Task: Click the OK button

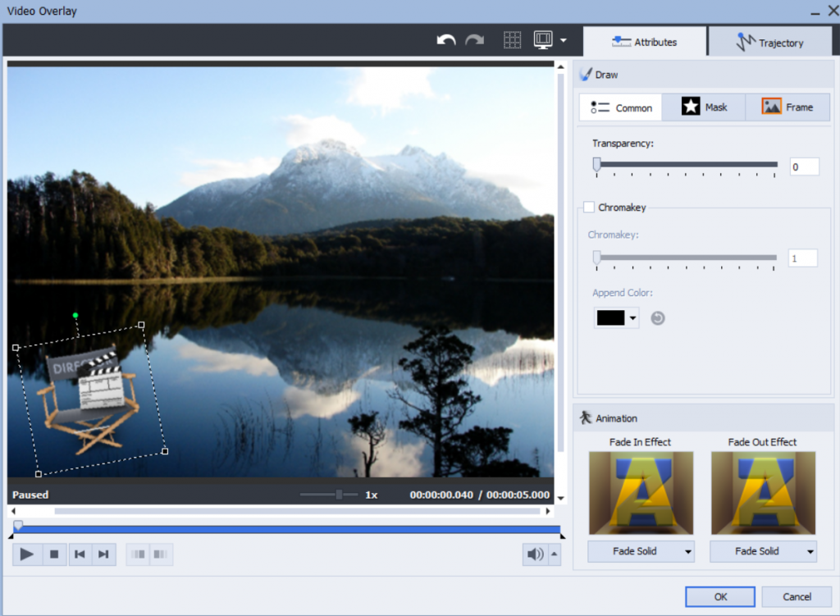Action: tap(719, 596)
